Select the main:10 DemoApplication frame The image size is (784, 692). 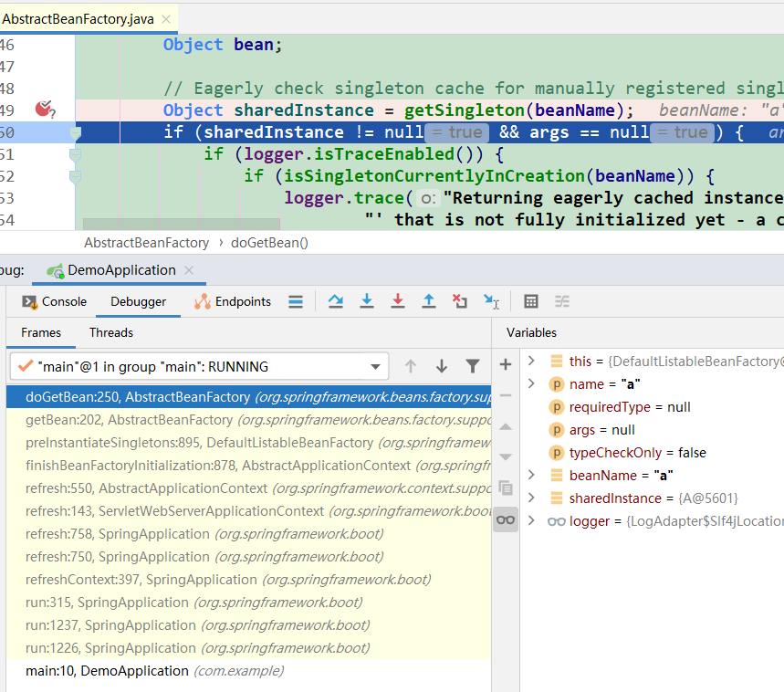click(248, 670)
